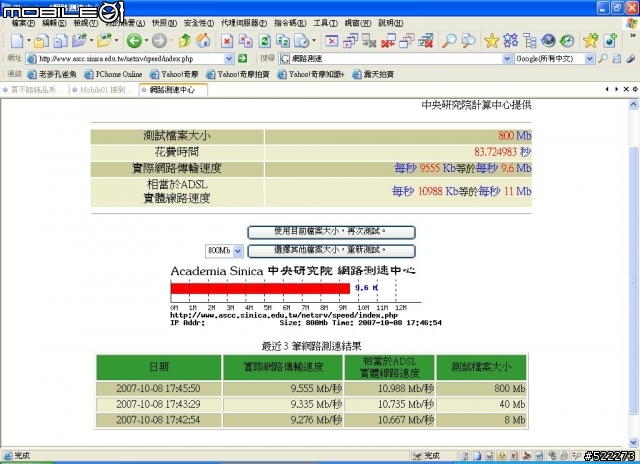
Task: Click the green Go arrow beside address bar
Action: [x=242, y=59]
